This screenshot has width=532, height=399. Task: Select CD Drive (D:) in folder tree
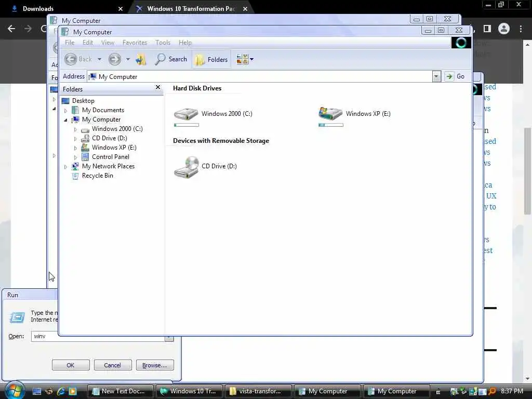(109, 138)
